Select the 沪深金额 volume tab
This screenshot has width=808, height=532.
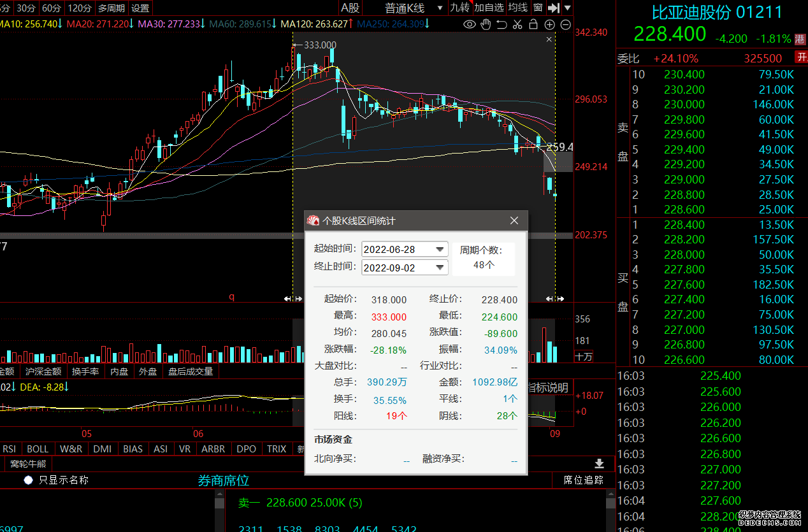tap(43, 371)
